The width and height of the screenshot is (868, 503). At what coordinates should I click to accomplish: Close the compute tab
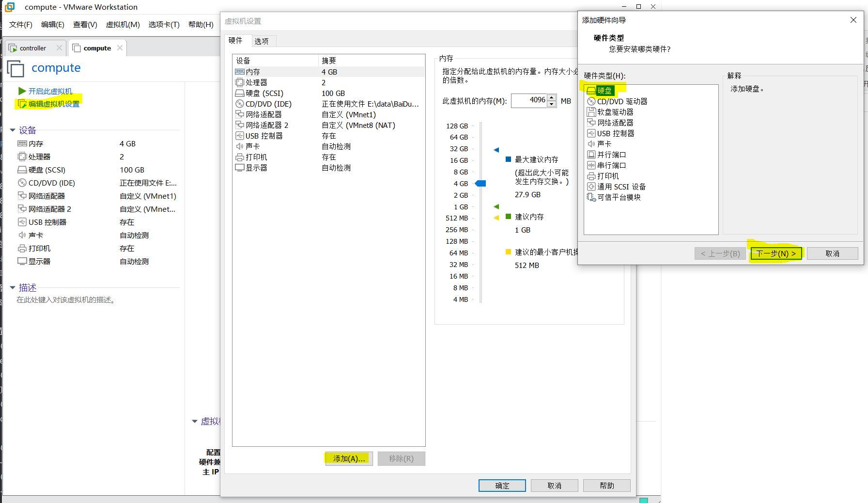(x=120, y=48)
